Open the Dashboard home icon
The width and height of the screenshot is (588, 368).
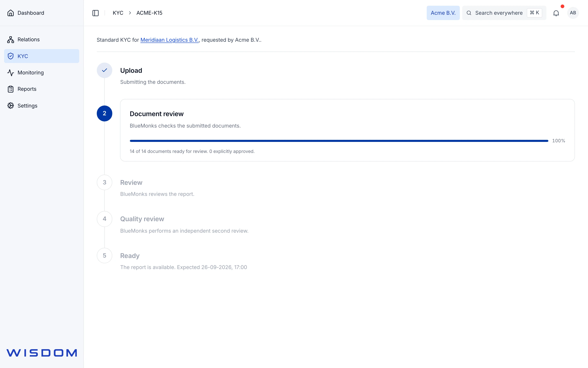[x=10, y=13]
